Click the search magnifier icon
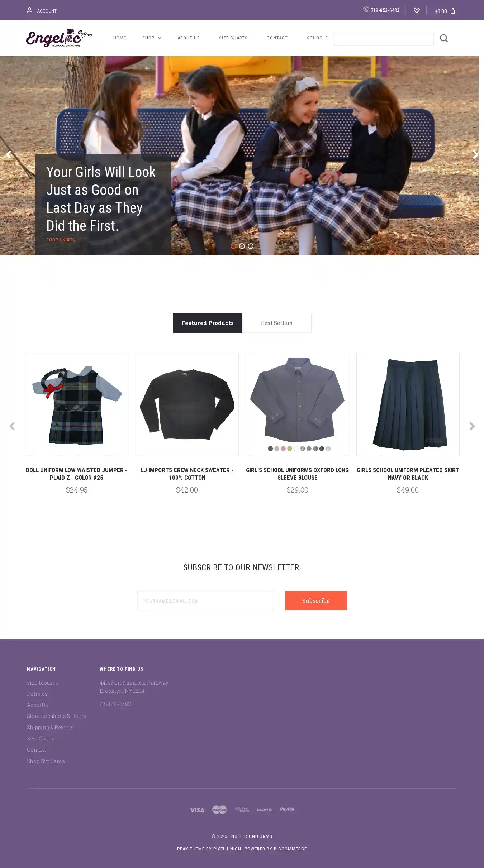484x868 pixels. 444,38
